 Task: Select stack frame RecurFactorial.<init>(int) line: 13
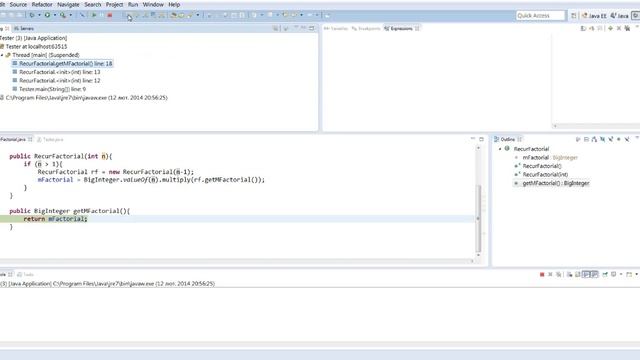tap(56, 72)
